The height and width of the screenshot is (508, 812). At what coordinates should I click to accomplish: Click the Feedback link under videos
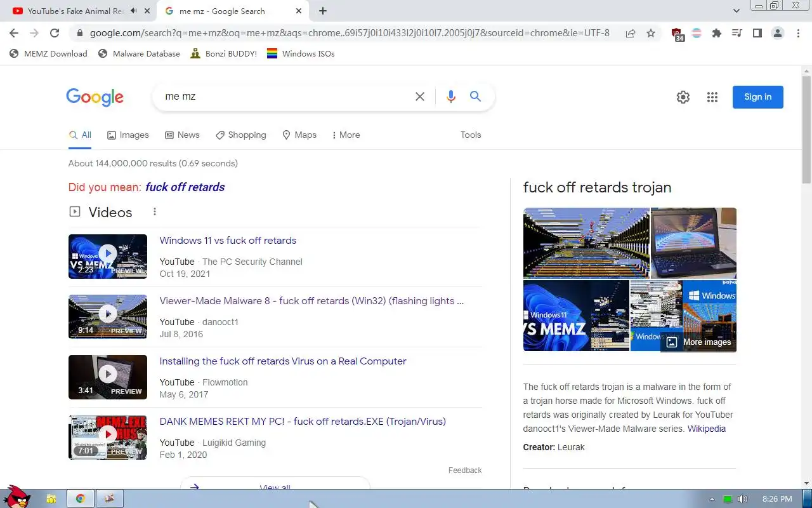tap(465, 471)
